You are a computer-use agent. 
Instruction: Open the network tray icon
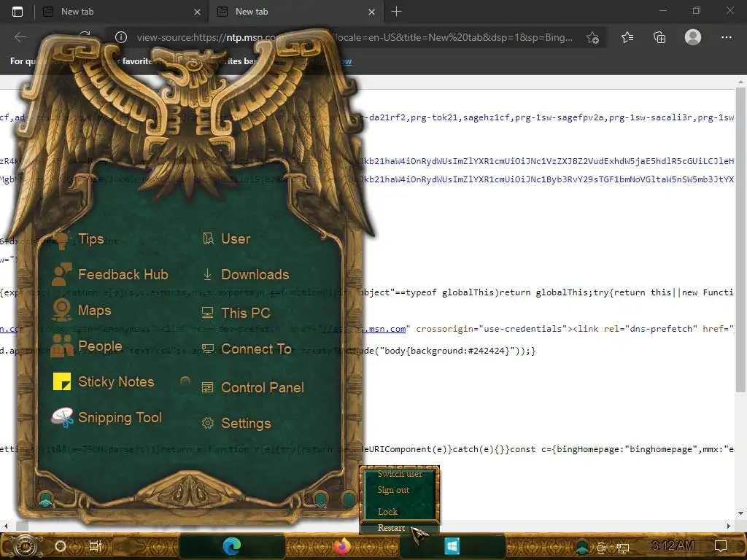pos(623,548)
